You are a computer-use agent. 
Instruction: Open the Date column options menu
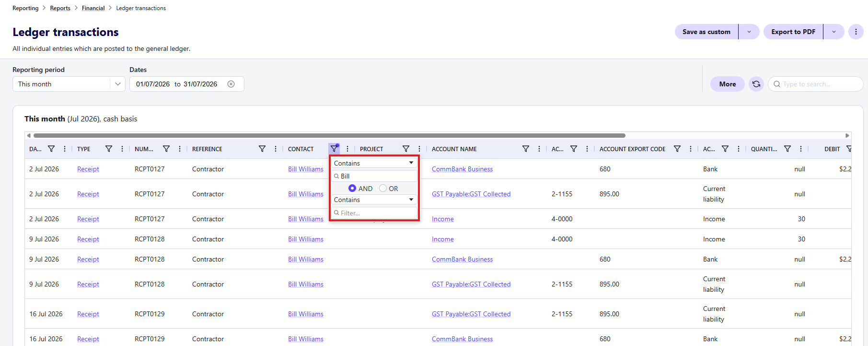click(65, 149)
